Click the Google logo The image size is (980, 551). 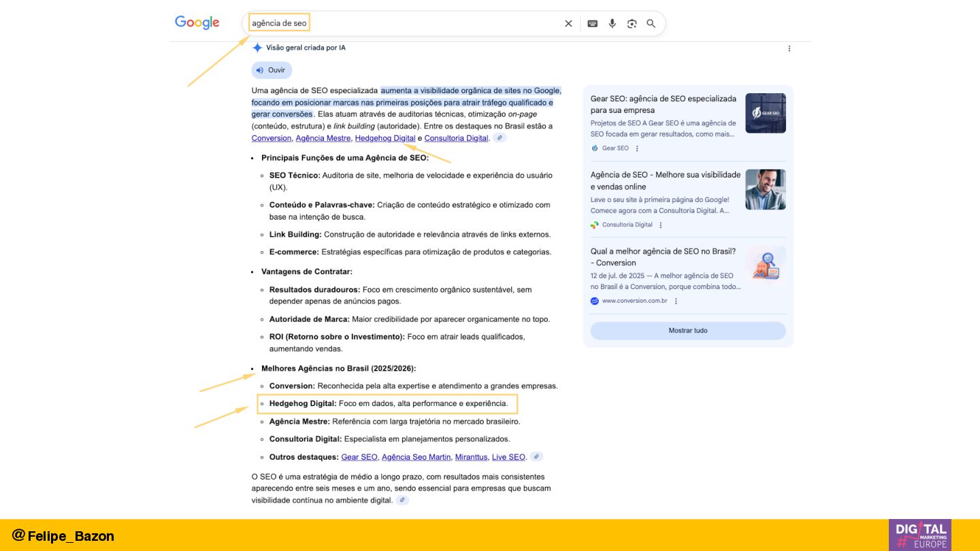coord(197,22)
